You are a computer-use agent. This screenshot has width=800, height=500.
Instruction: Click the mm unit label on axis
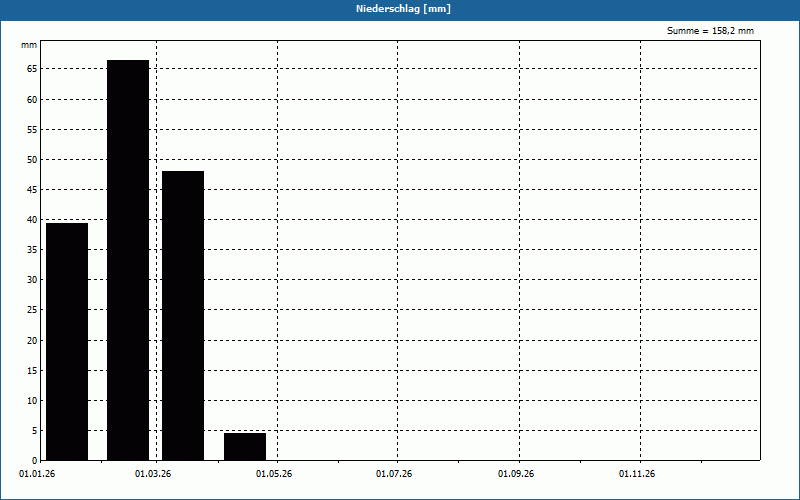(29, 45)
